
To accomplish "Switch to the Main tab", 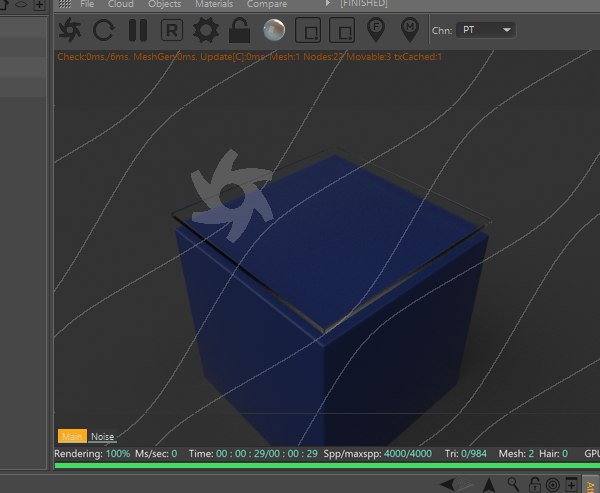I will [72, 436].
